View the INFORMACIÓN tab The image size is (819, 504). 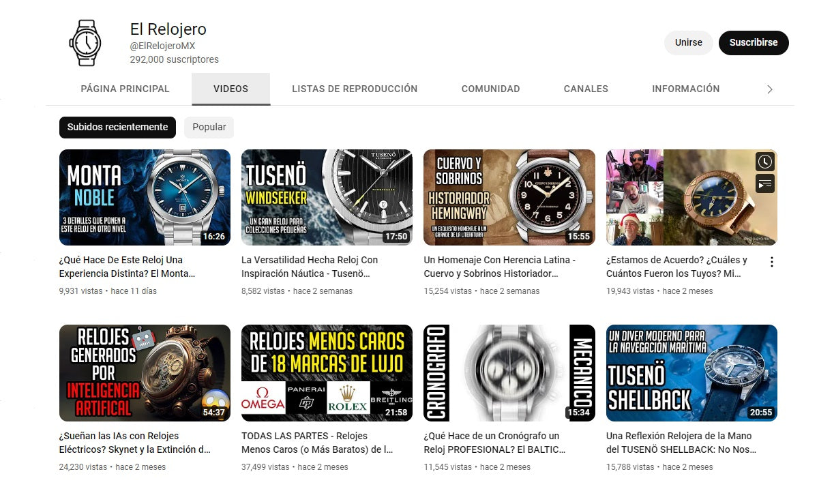[685, 89]
